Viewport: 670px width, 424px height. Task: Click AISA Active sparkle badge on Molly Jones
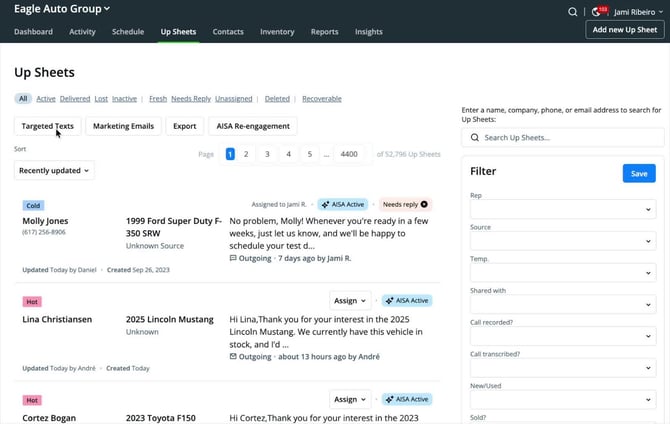(x=343, y=204)
